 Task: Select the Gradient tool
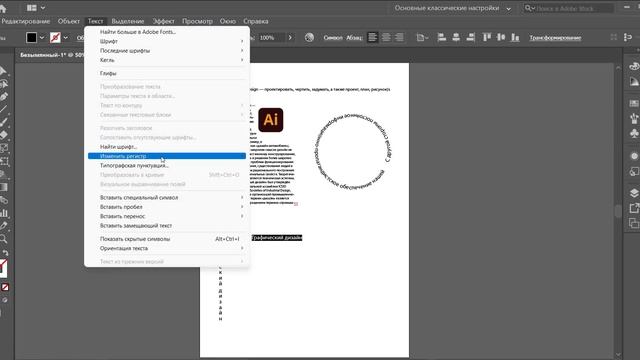(4, 187)
